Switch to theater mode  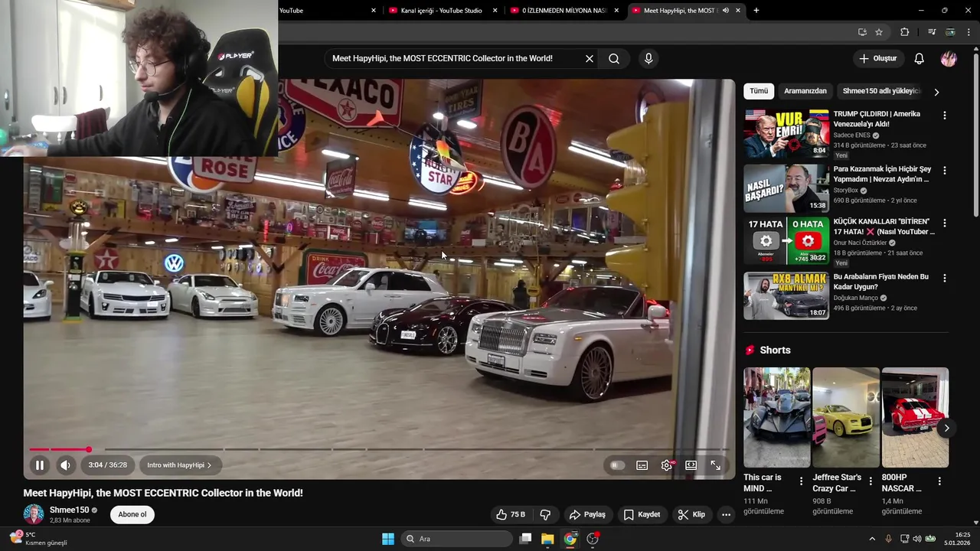point(691,465)
